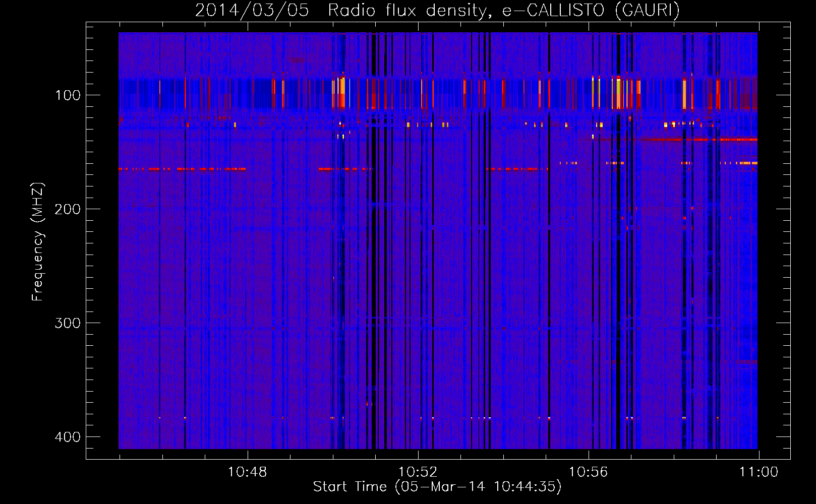
Task: Click the 300 frequency tick label
Action: click(68, 323)
